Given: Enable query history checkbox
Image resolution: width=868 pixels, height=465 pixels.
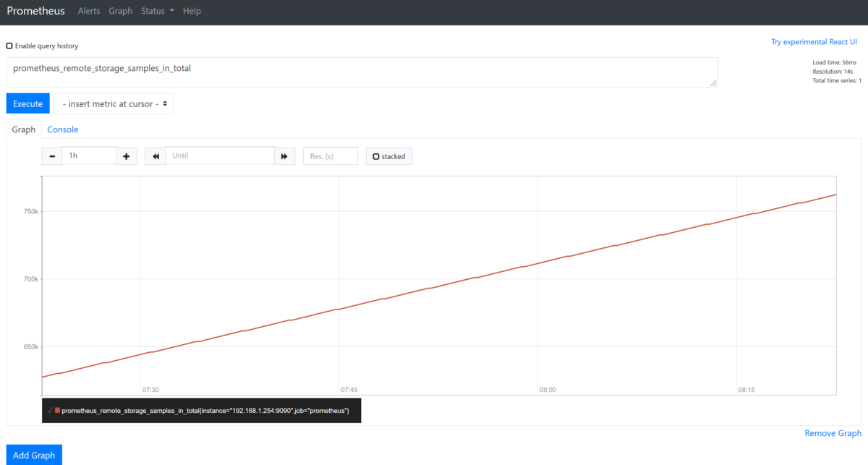Looking at the screenshot, I should point(9,46).
